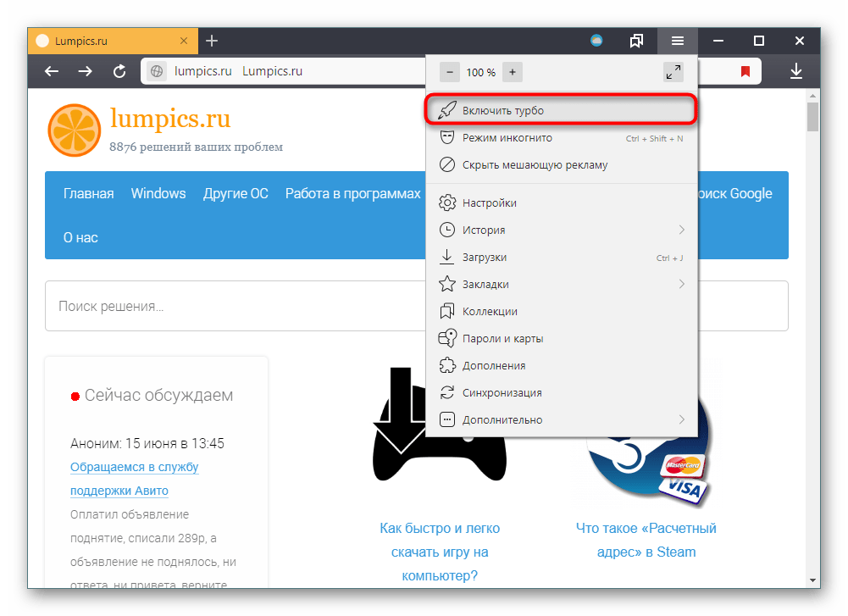848x616 pixels.
Task: Open "Настройки" from the menu
Action: click(489, 203)
